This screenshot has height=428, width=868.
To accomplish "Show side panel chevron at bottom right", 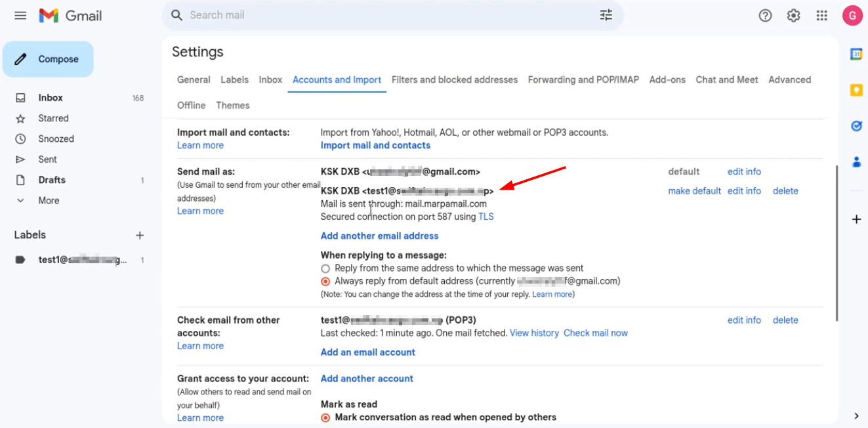I will click(856, 416).
